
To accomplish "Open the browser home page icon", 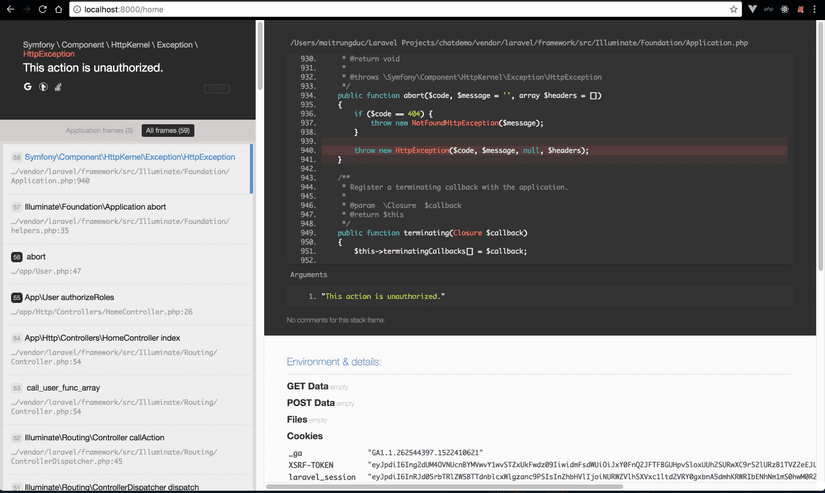I will coord(58,9).
